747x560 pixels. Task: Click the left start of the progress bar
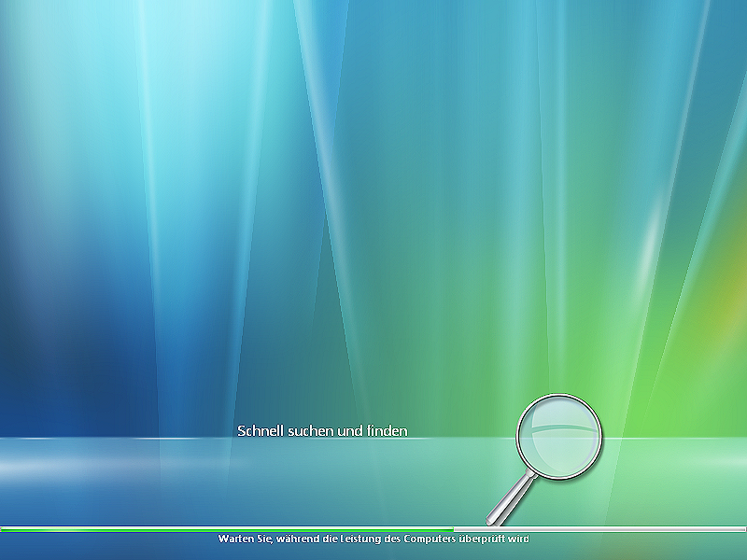[x=5, y=528]
